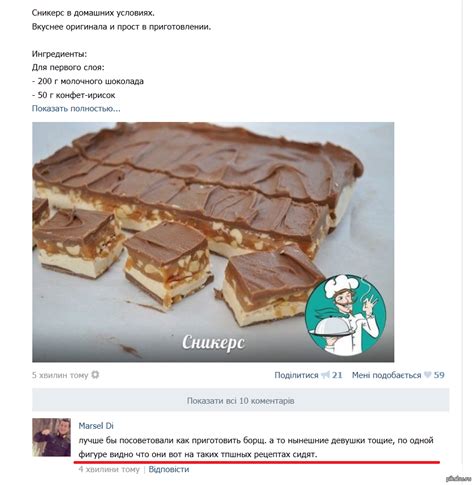The width and height of the screenshot is (474, 485).
Task: Click the 4 хвилини тому comment timestamp
Action: point(109,469)
